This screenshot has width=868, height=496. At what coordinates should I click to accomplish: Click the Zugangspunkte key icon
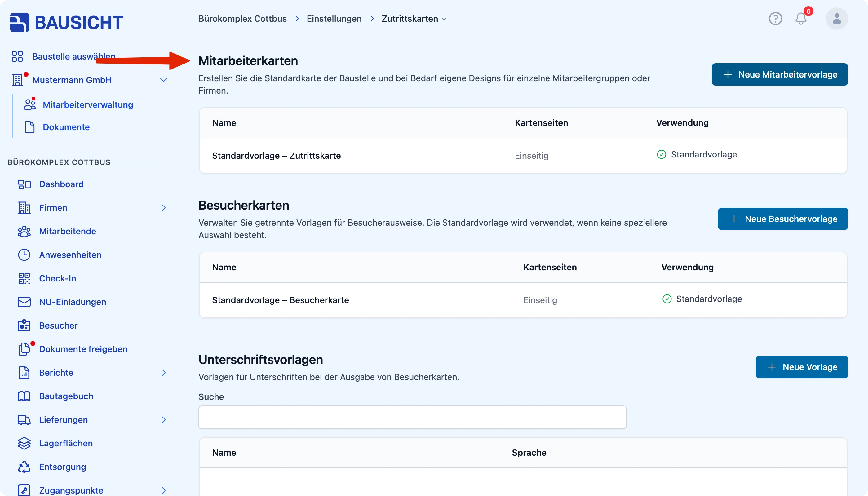(24, 490)
